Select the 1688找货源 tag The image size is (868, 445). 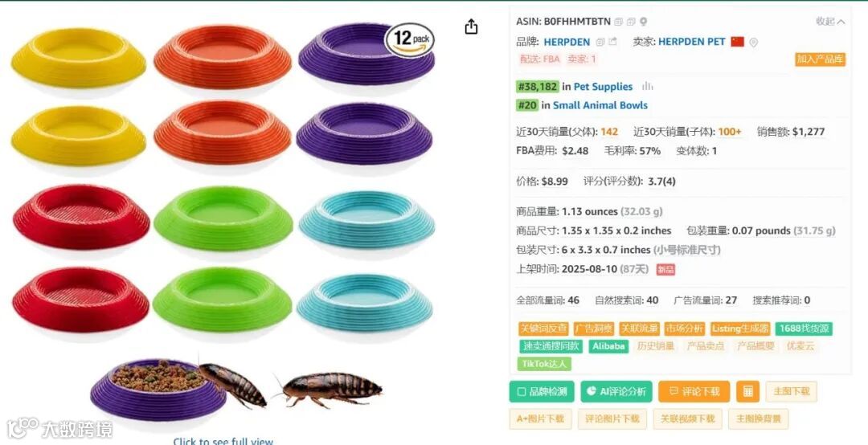pos(803,329)
